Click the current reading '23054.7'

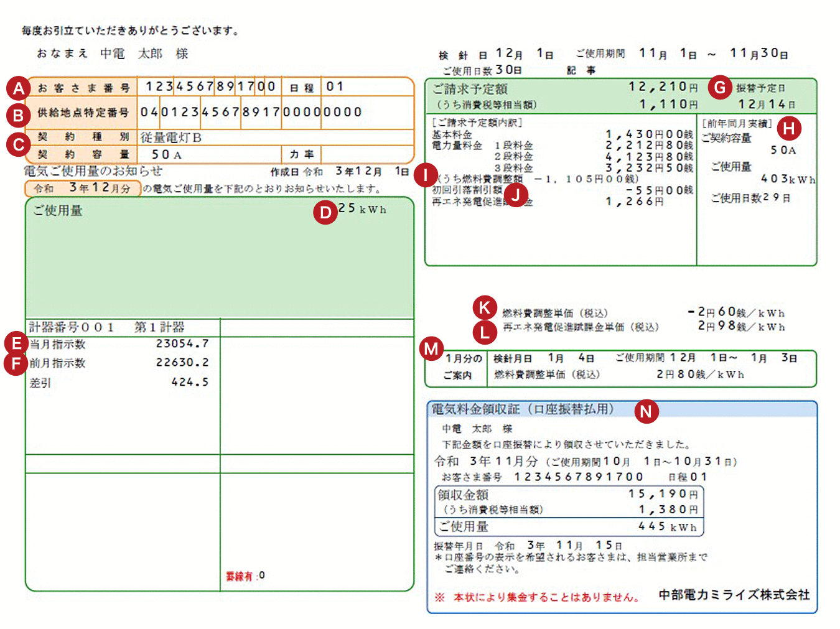coord(182,343)
